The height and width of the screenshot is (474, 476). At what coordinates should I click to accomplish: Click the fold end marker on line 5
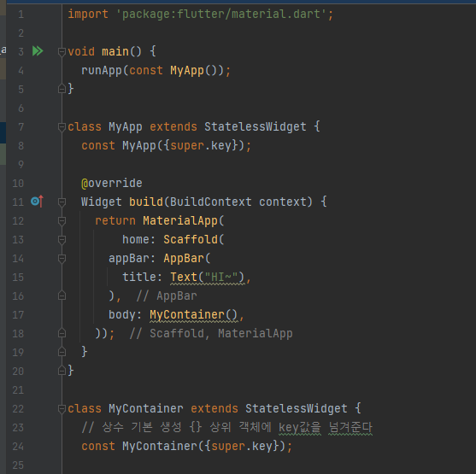pos(62,89)
